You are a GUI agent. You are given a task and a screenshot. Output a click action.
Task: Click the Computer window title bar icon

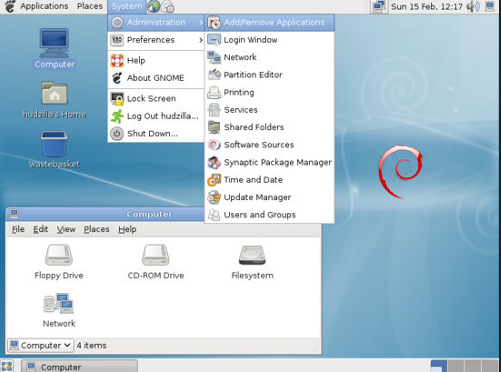click(x=14, y=214)
